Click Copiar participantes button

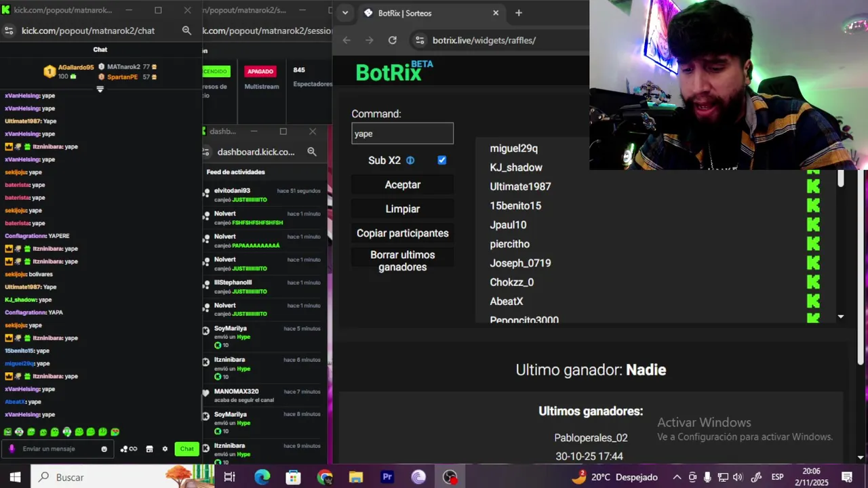[x=403, y=233]
